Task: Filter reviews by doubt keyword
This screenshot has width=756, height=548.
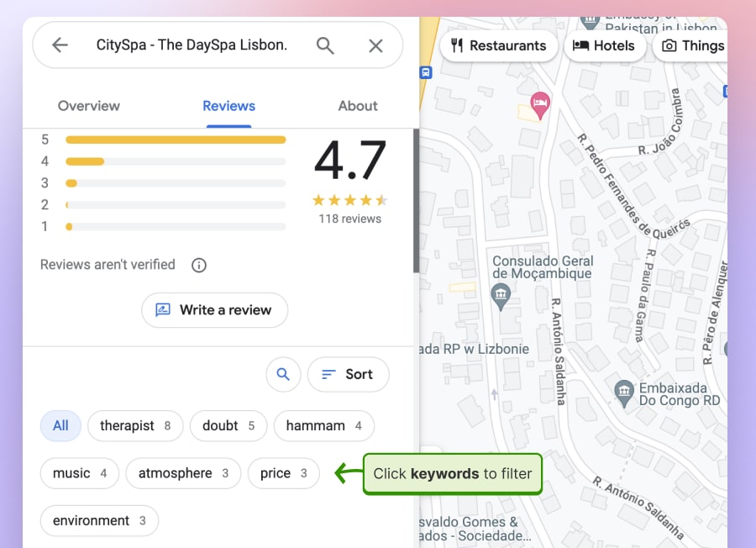Action: coord(228,426)
